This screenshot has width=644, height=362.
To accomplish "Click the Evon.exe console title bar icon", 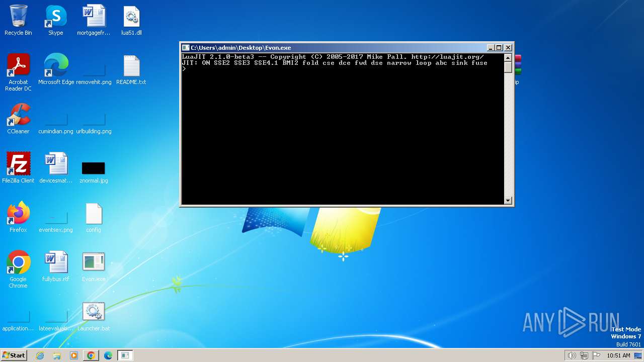I will tap(186, 48).
